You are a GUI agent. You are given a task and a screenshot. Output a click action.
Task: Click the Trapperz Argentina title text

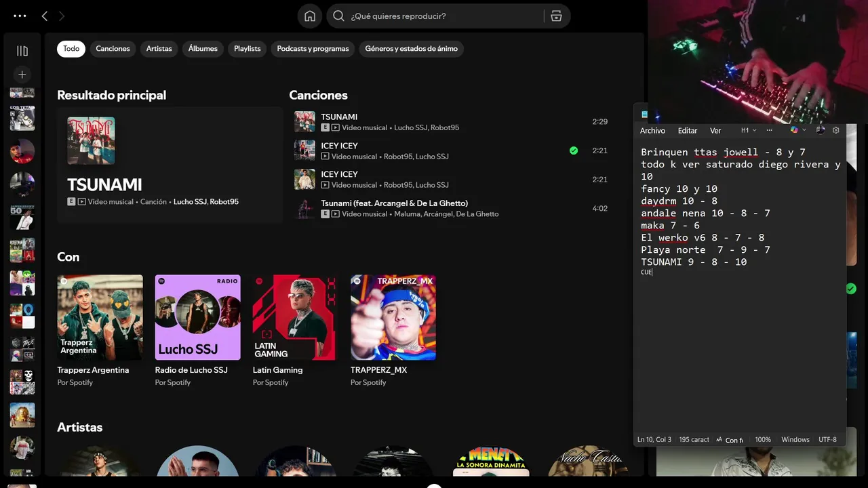click(93, 370)
